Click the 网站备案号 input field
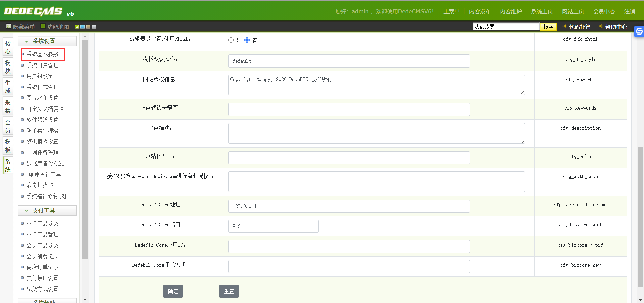This screenshot has height=303, width=644. [x=349, y=158]
